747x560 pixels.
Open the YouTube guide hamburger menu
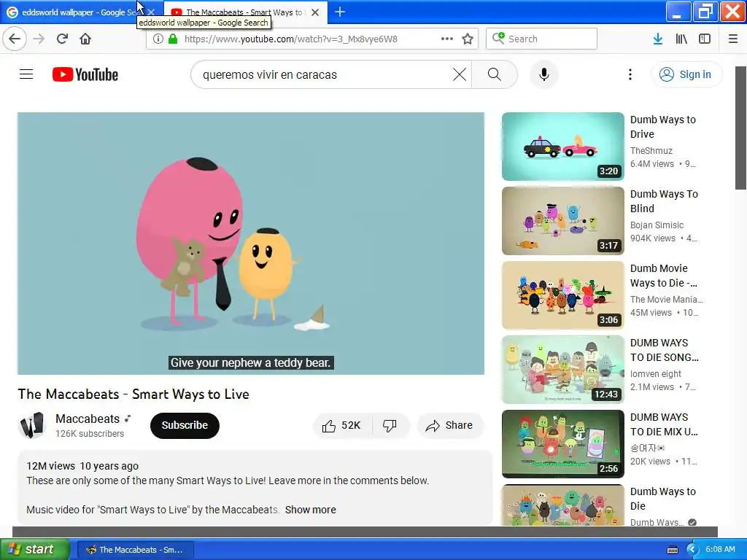pos(26,74)
